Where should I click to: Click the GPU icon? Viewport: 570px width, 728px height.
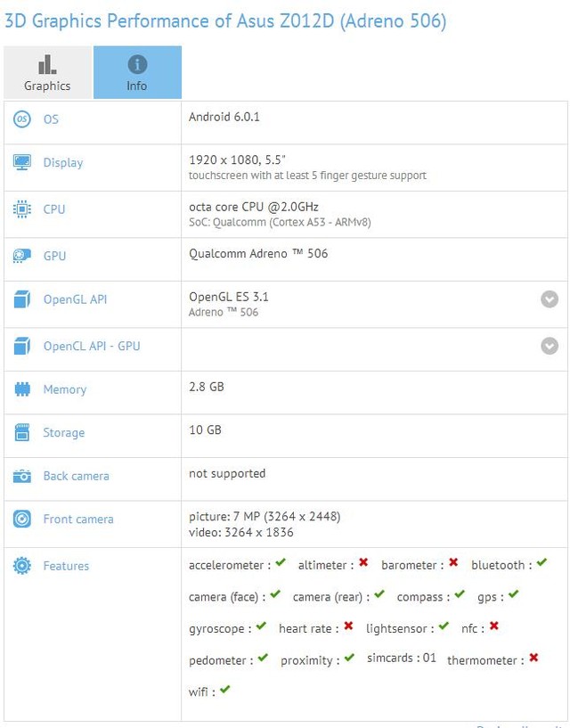pos(22,256)
